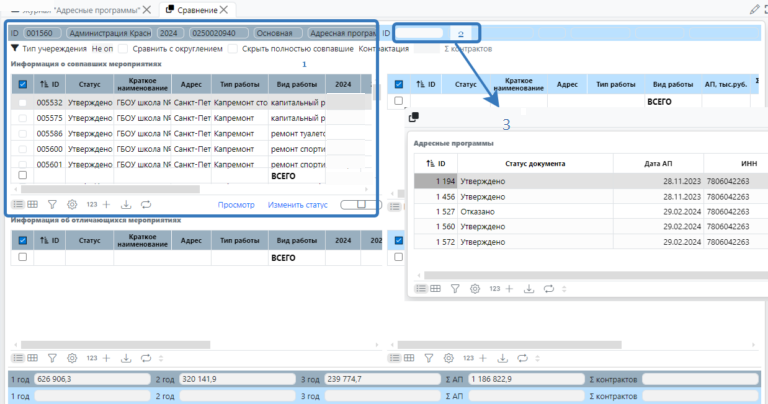Image resolution: width=768 pixels, height=404 pixels.
Task: Check Скрыть полностью совпавшие option
Action: 232,48
